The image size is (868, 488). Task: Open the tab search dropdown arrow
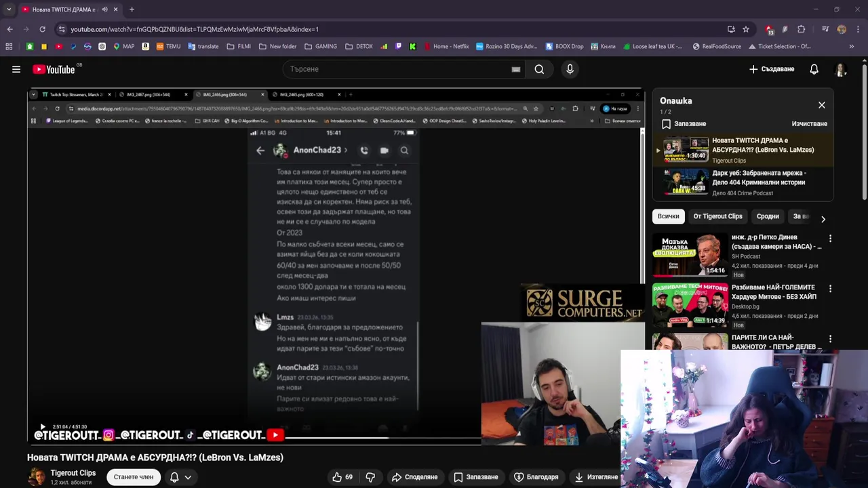(x=9, y=9)
